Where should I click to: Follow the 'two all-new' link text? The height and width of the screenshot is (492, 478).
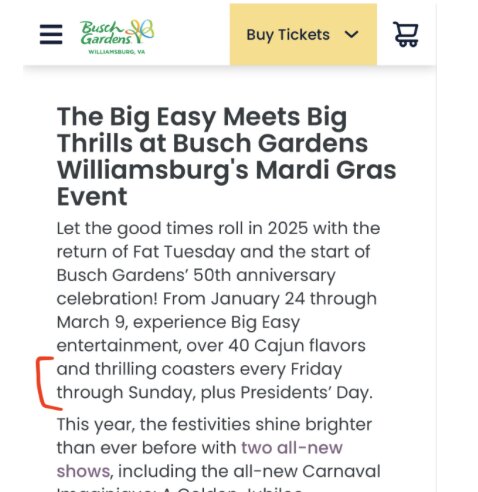coord(292,448)
